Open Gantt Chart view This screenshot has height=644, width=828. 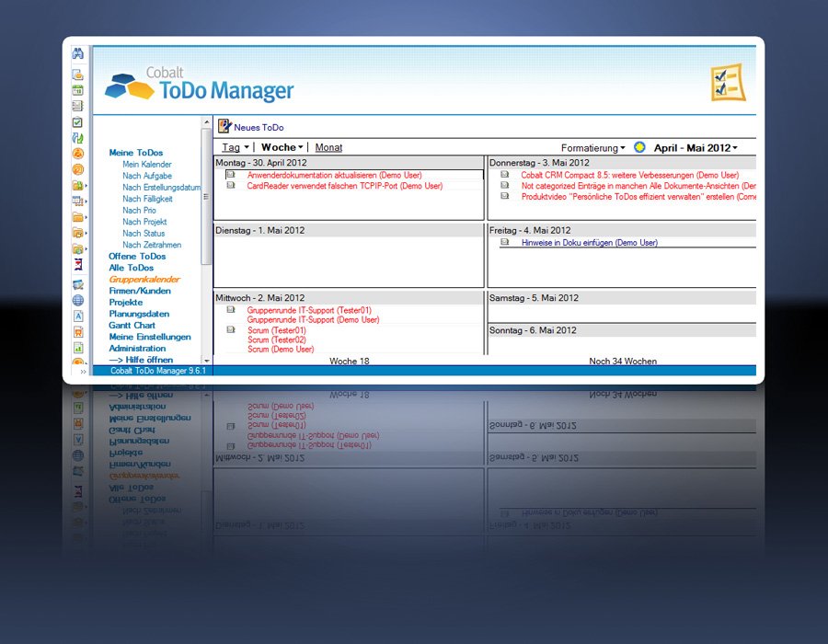coord(132,325)
